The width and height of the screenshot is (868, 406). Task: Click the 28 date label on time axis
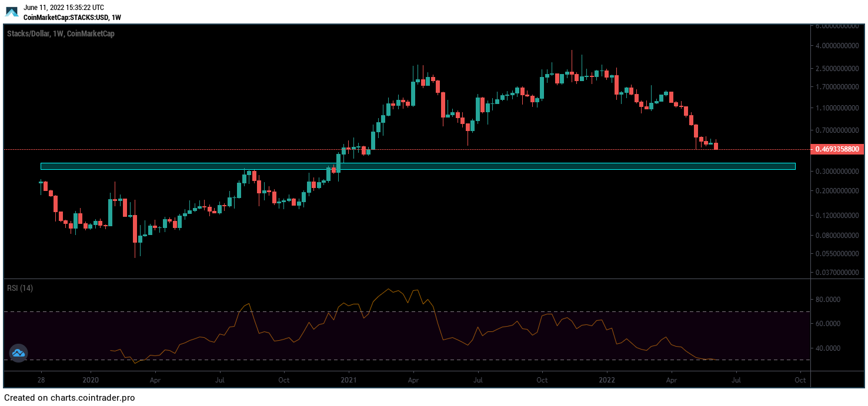[x=41, y=380]
